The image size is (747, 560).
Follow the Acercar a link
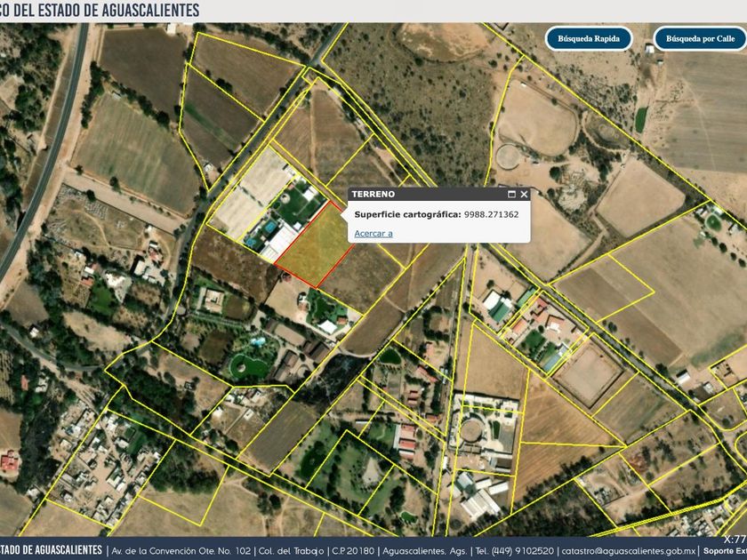pyautogui.click(x=373, y=233)
